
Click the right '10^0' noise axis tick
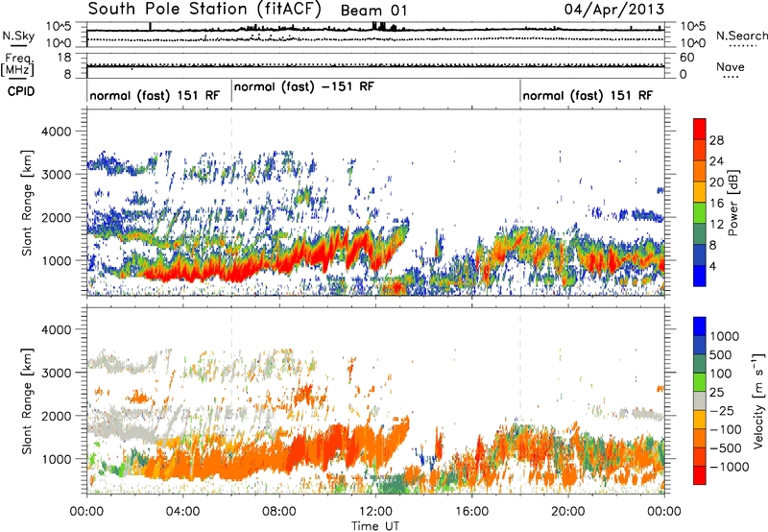coord(693,43)
